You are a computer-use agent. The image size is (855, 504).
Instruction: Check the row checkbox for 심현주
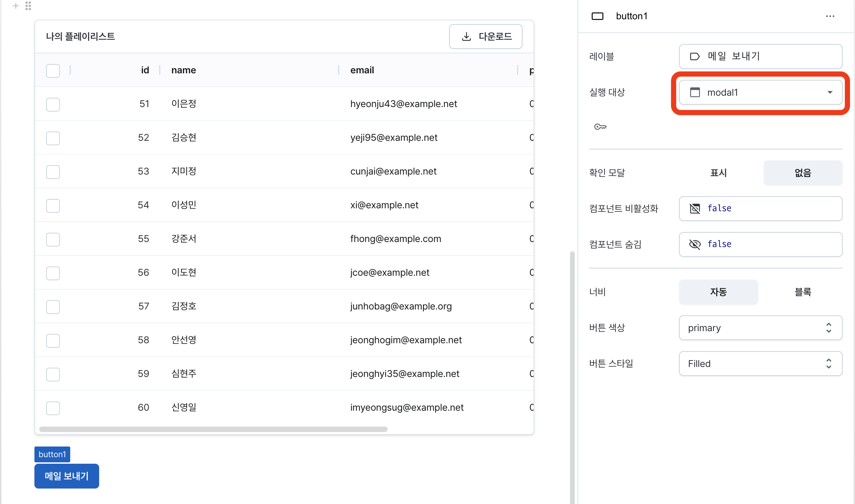pos(53,374)
